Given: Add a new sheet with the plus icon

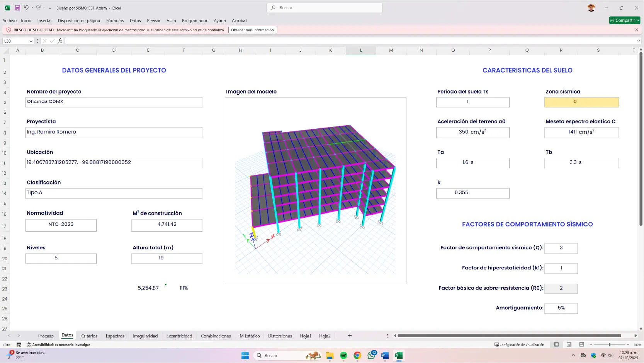Looking at the screenshot, I should click(350, 336).
